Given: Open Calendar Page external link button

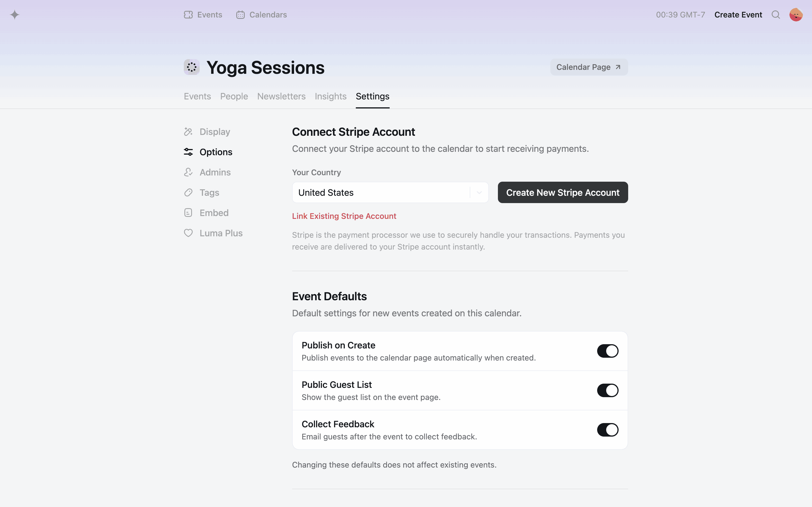Looking at the screenshot, I should click(x=589, y=67).
